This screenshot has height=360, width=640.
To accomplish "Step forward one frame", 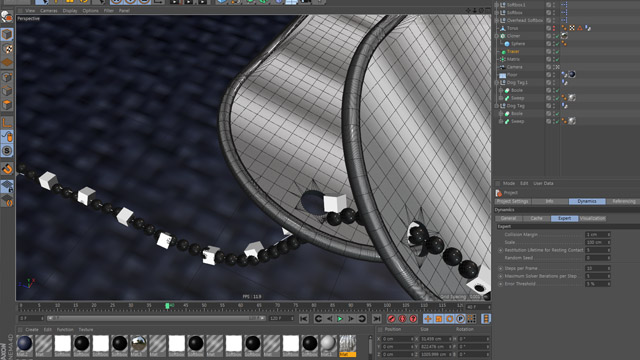I will coord(351,319).
